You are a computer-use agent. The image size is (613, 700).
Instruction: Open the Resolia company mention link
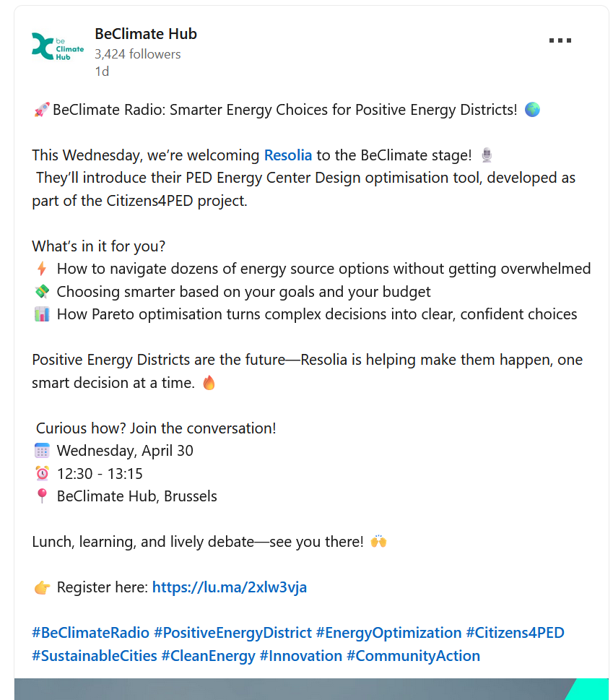click(288, 155)
